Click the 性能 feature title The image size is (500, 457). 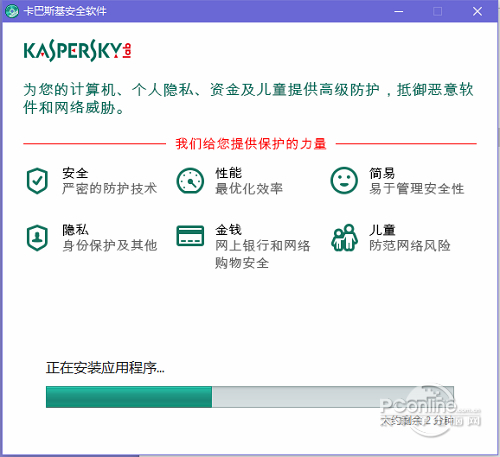coord(228,173)
